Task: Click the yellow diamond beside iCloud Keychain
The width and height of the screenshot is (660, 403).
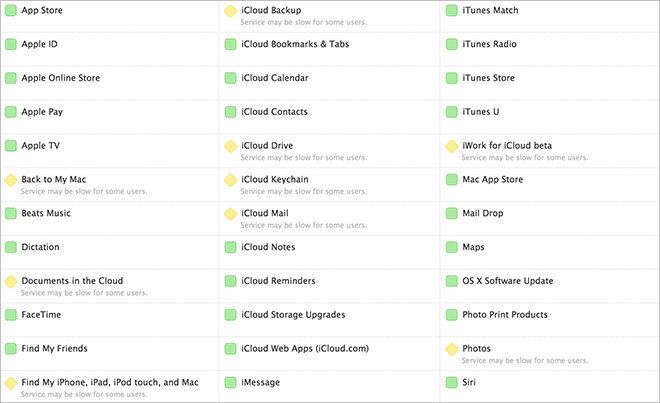Action: click(230, 180)
